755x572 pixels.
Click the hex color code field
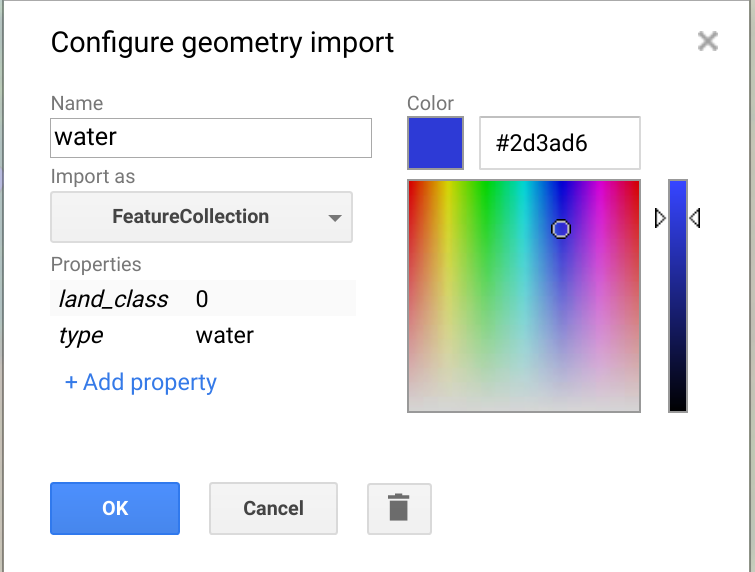pos(559,143)
